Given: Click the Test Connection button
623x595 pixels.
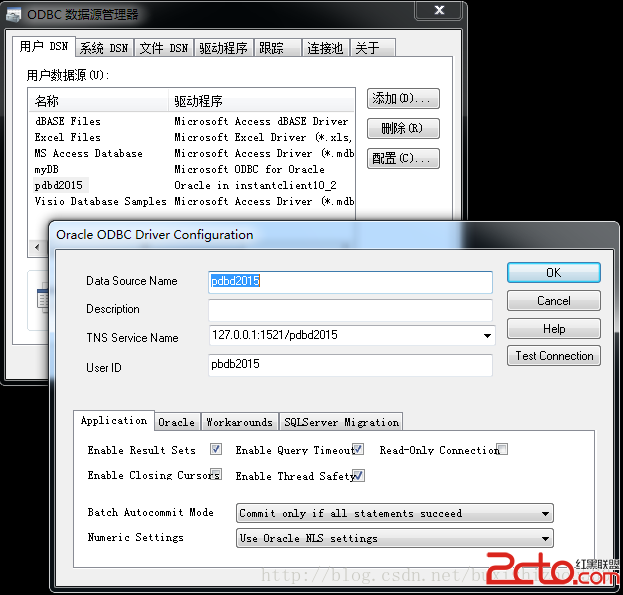Looking at the screenshot, I should click(553, 356).
